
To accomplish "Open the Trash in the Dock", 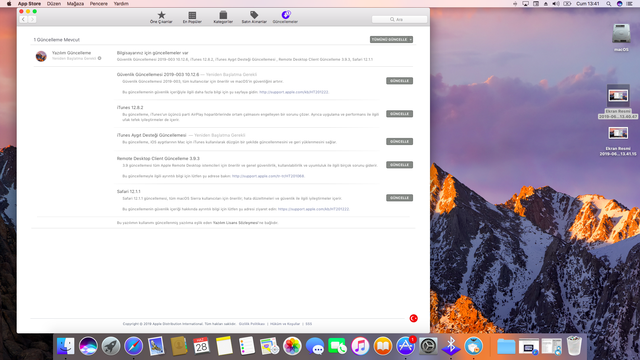I will pos(574,346).
